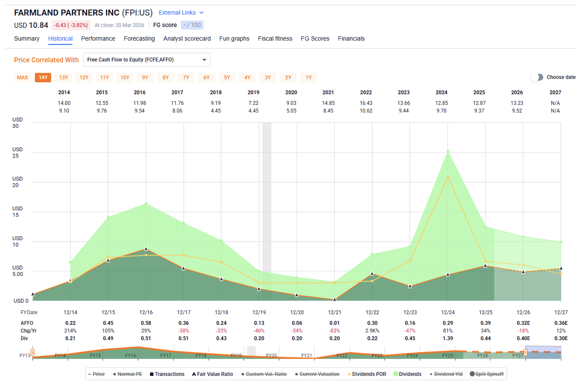581x392 pixels.
Task: Toggle the green Dividends legend swatch
Action: (396, 374)
